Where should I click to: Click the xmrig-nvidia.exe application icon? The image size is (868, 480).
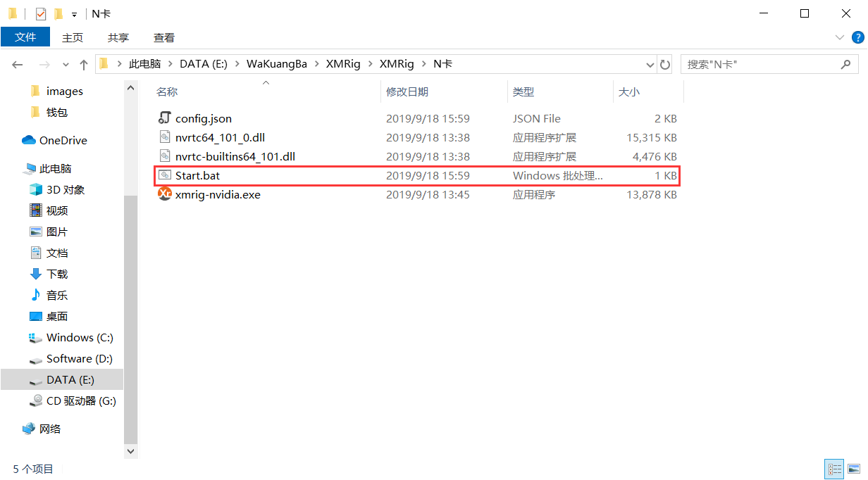[165, 194]
